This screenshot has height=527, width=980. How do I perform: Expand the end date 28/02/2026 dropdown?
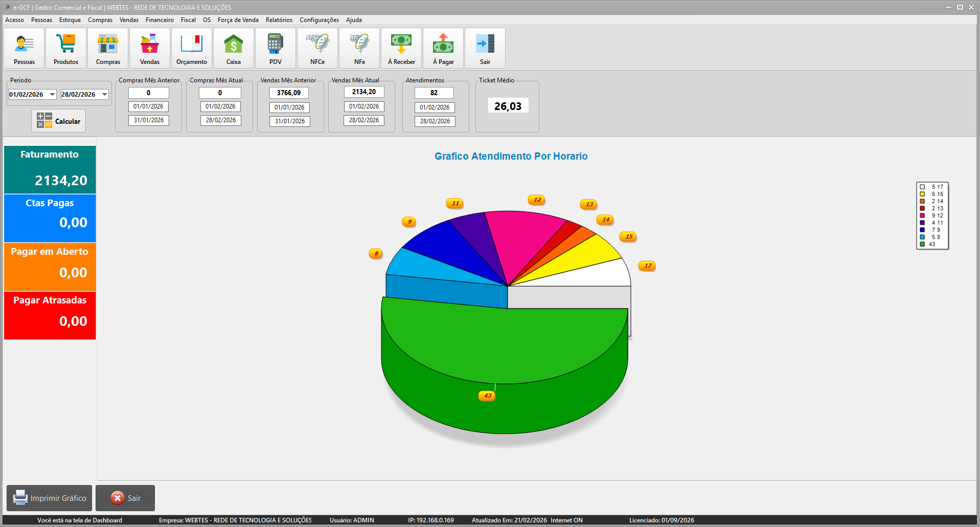pyautogui.click(x=104, y=95)
